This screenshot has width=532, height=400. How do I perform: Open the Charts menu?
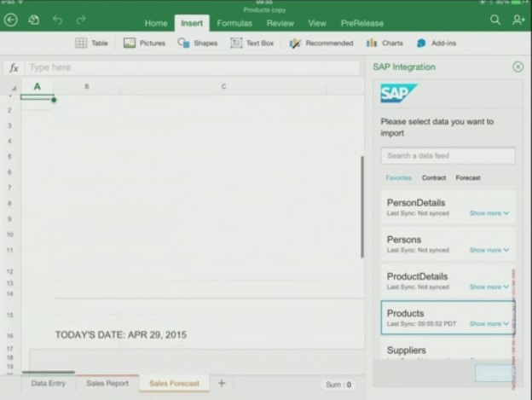pos(385,43)
